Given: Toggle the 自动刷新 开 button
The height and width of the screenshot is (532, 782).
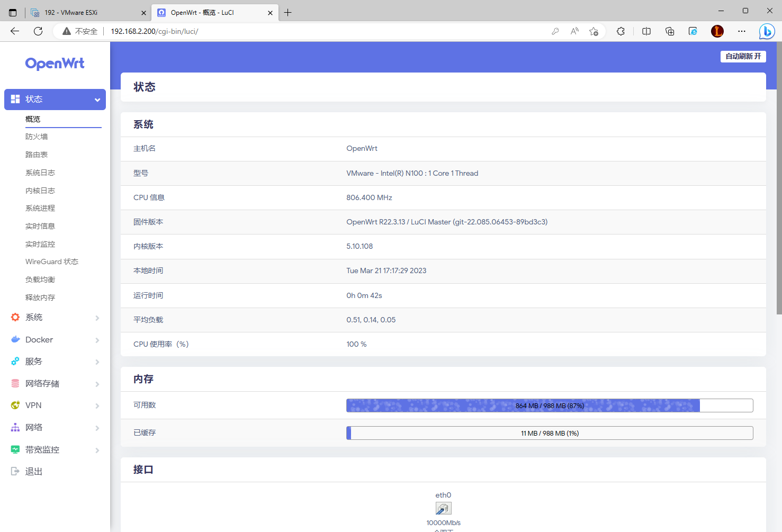Looking at the screenshot, I should click(x=743, y=56).
